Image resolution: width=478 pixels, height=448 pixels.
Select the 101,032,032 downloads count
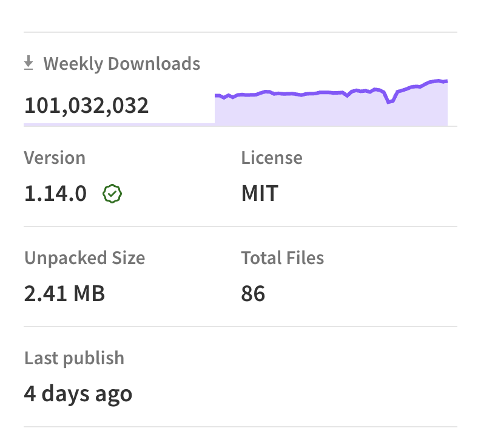(x=86, y=106)
